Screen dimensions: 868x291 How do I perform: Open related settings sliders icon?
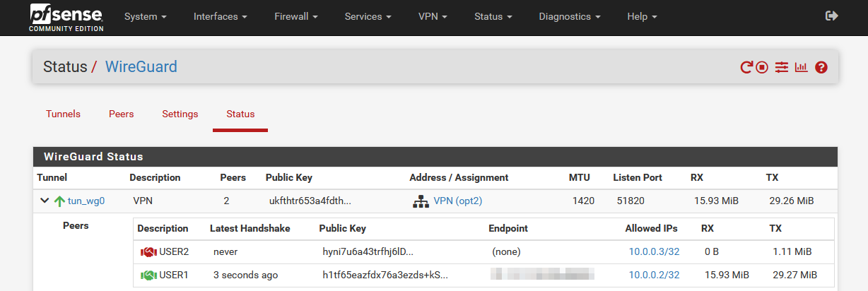click(x=781, y=68)
